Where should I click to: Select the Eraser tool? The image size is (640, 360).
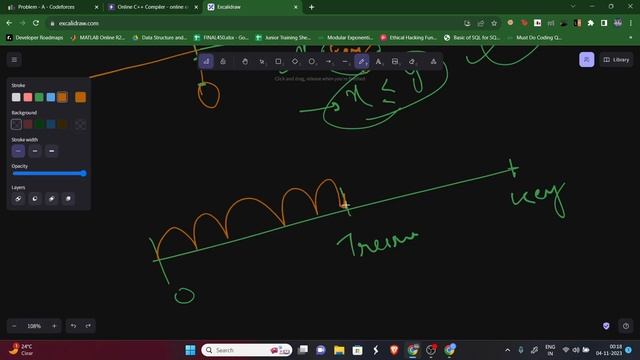412,62
